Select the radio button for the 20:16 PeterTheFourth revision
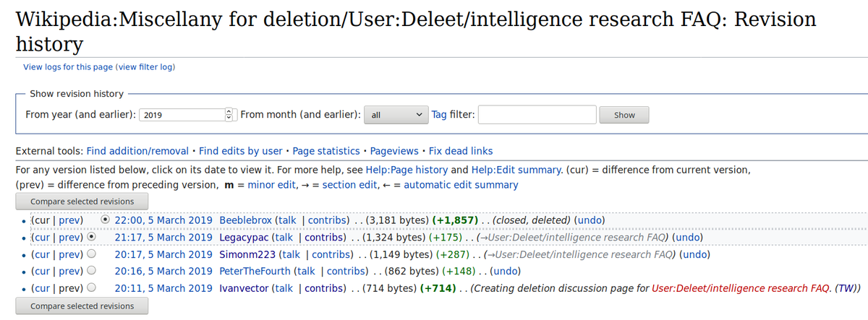868x320 pixels. (92, 272)
